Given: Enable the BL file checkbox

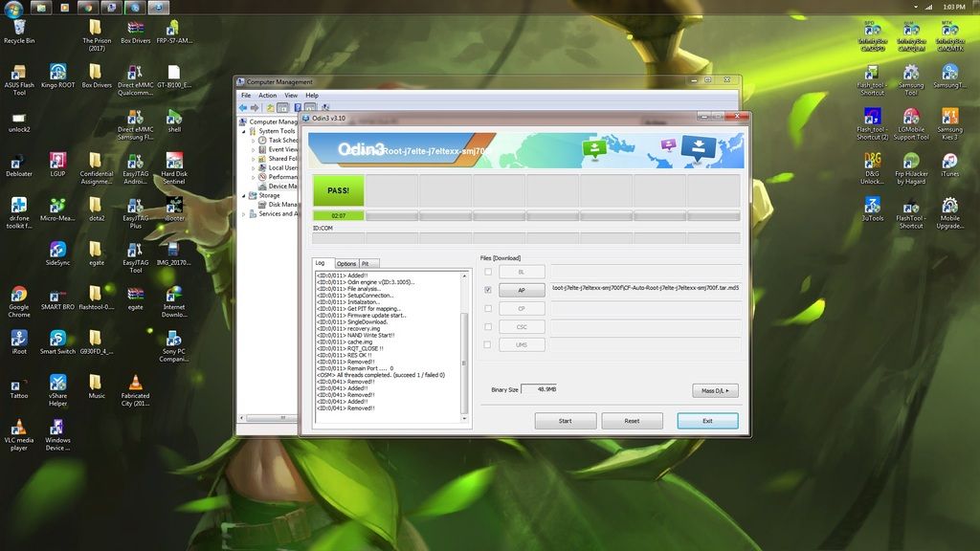Looking at the screenshot, I should [x=488, y=272].
